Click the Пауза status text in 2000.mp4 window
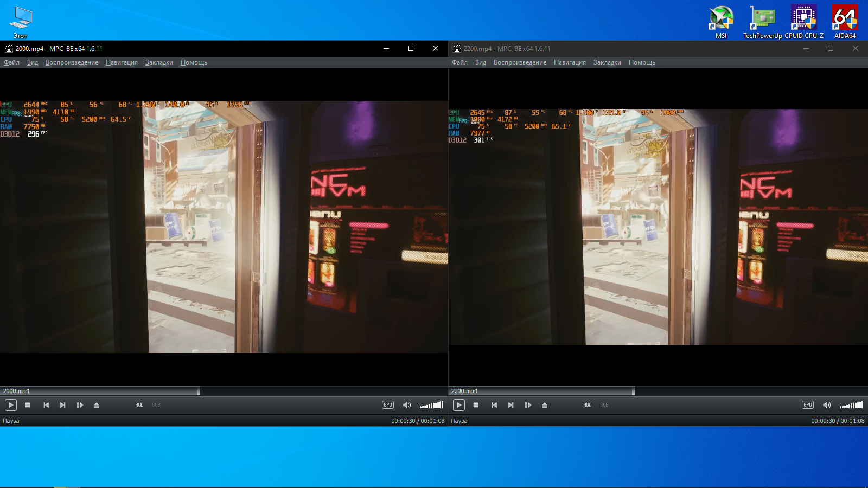 pos(11,421)
